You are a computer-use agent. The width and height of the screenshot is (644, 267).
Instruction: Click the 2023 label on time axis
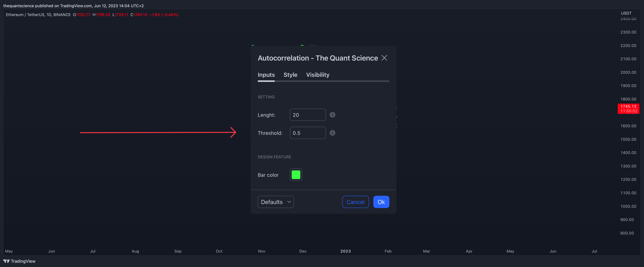[345, 251]
